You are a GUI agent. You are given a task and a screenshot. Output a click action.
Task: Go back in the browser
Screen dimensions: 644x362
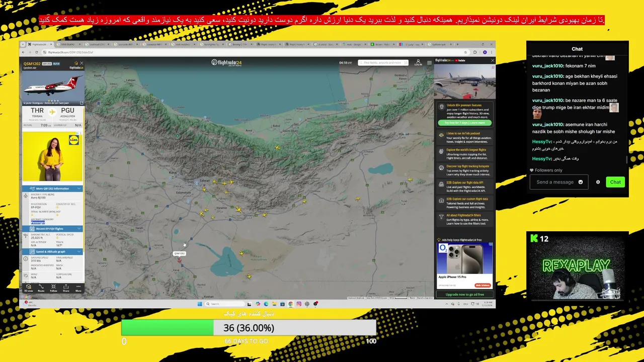coord(23,52)
